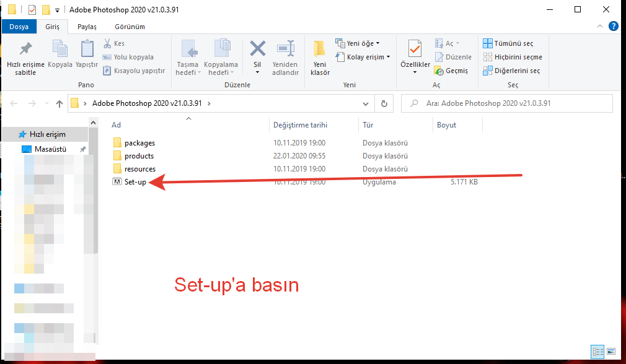Expand the Sil dropdown arrow
This screenshot has height=364, width=626.
coord(257,72)
